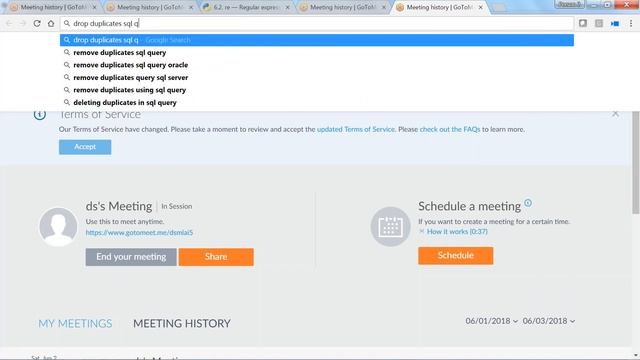Image resolution: width=640 pixels, height=360 pixels.
Task: Click the Accept terms button
Action: (x=85, y=147)
